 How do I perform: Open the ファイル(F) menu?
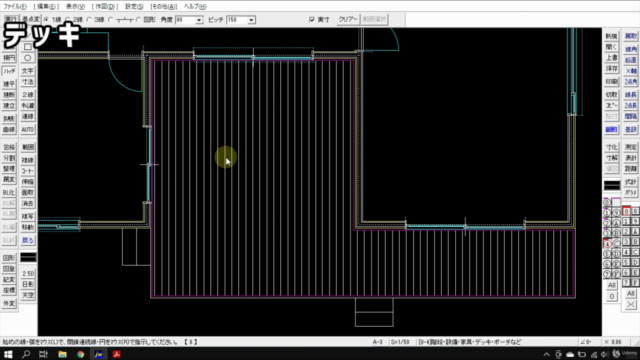click(15, 7)
